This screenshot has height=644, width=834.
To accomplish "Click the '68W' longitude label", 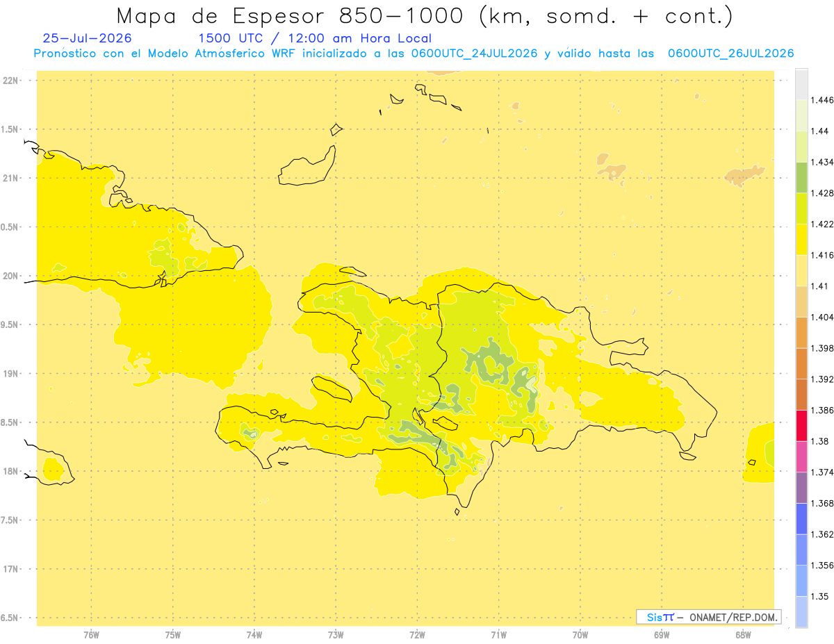I will (743, 636).
